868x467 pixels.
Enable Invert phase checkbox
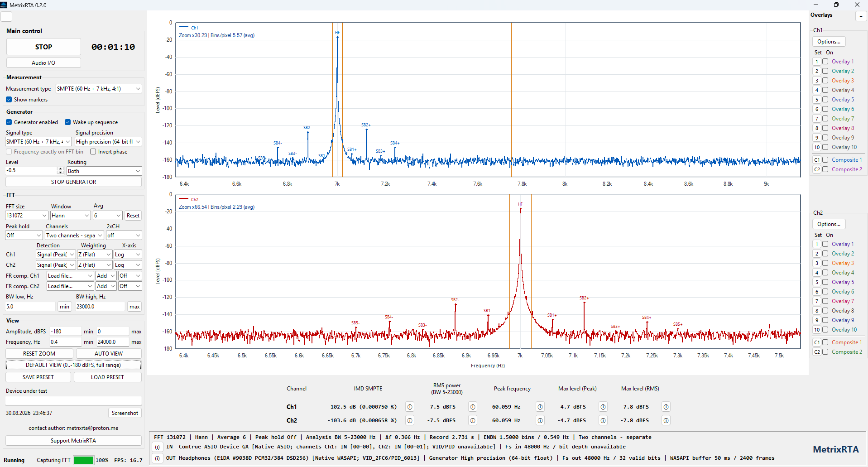(93, 152)
